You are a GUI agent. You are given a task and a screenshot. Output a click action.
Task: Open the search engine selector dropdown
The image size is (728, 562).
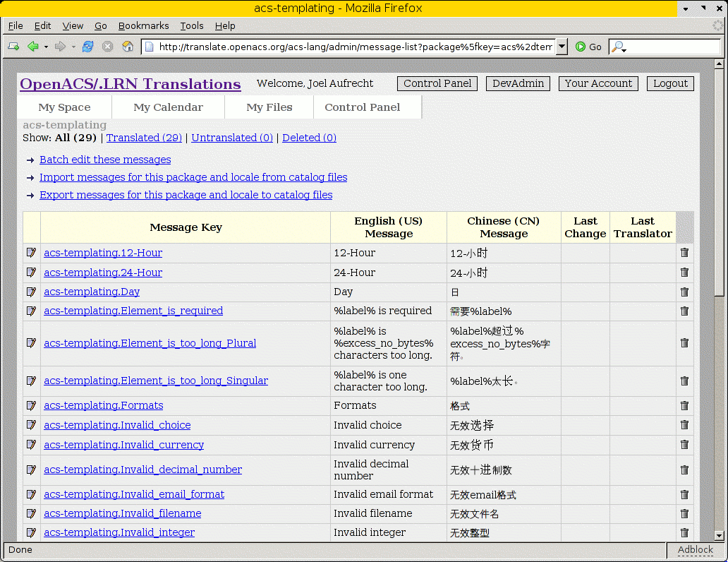[619, 47]
